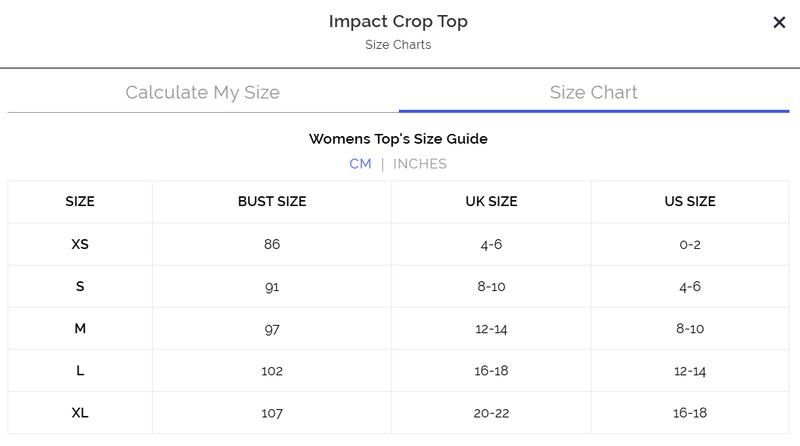Select the XS size row label
The width and height of the screenshot is (800, 446).
click(x=80, y=244)
